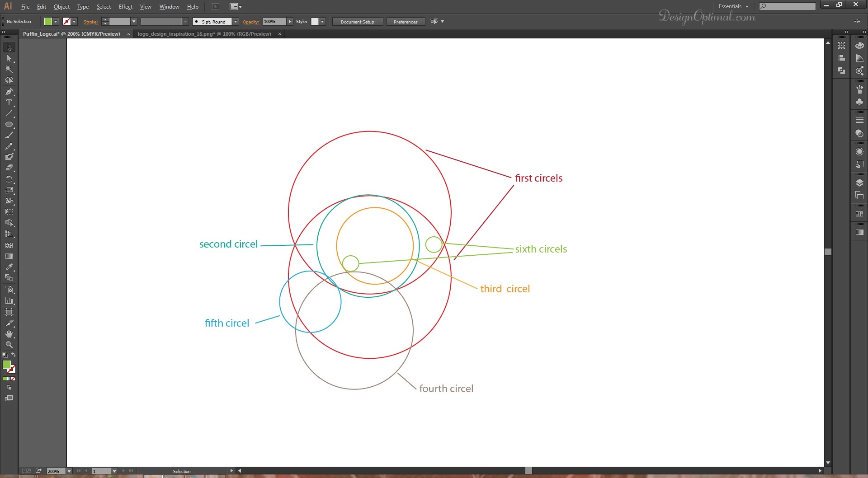Pick the Pencil tool

click(x=9, y=146)
